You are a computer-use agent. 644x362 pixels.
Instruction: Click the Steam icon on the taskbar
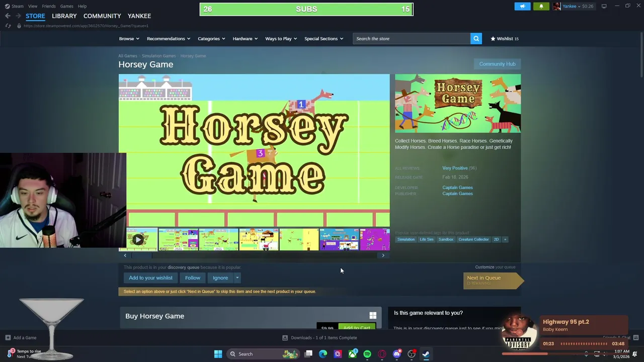point(426,354)
